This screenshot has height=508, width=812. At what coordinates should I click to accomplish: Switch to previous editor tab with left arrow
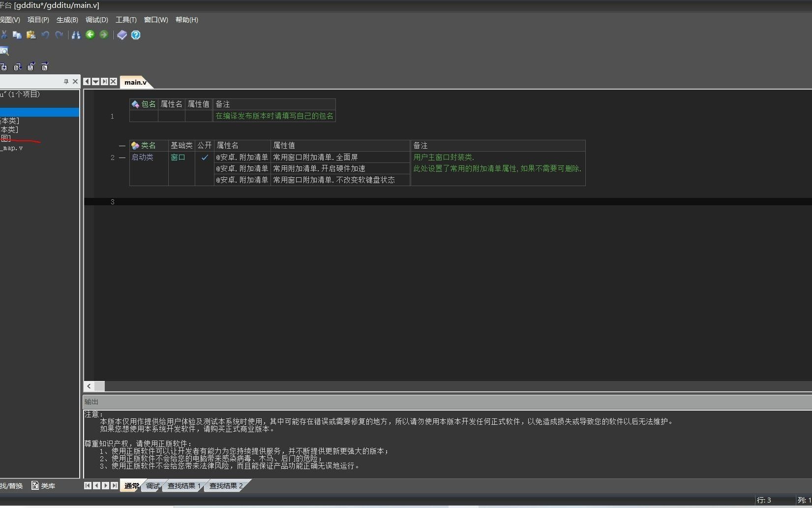tap(87, 82)
